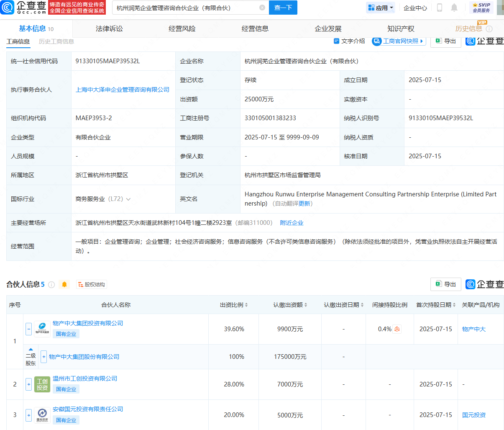The height and width of the screenshot is (430, 504).
Task: Export partner info via 导出 button
Action: tap(446, 284)
